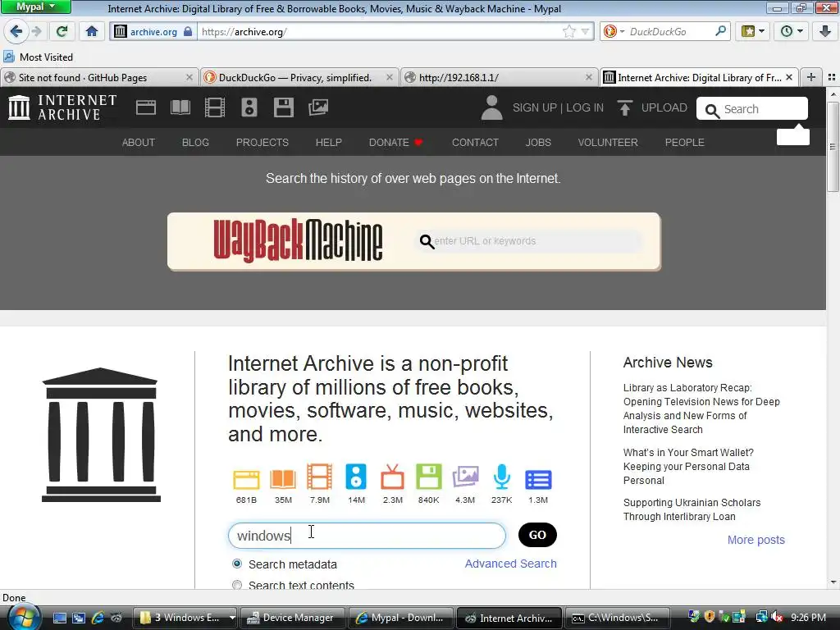Click the Forward navigation arrow

tap(36, 32)
